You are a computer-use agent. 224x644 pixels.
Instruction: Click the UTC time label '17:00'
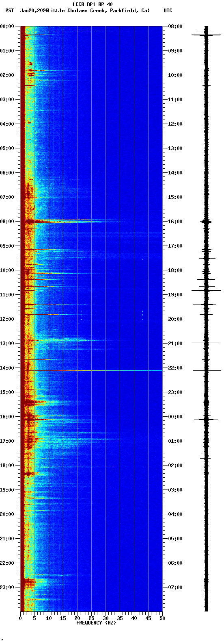click(175, 246)
